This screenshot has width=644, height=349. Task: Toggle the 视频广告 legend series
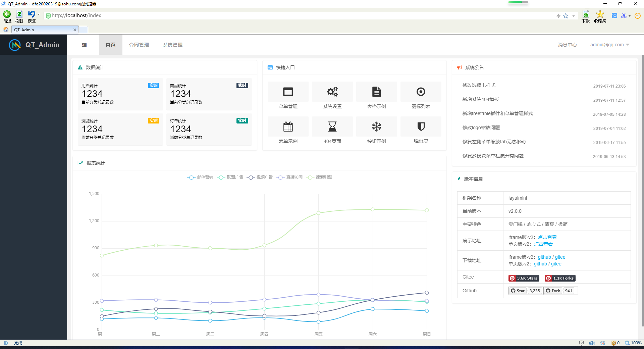(260, 177)
